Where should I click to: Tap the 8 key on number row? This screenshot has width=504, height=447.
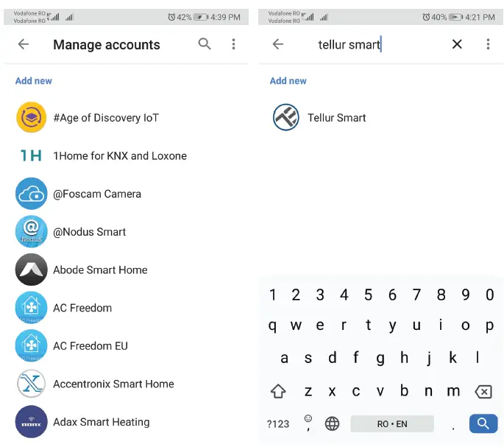[x=441, y=295]
